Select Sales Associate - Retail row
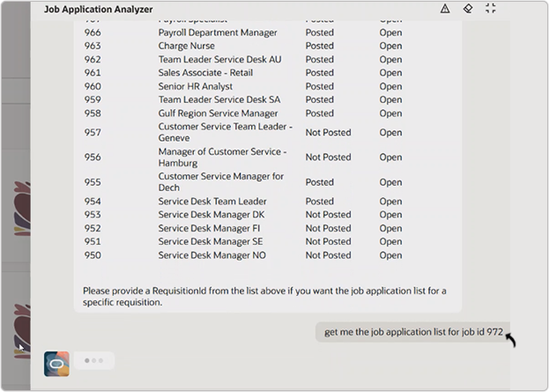The height and width of the screenshot is (392, 549). pos(243,73)
